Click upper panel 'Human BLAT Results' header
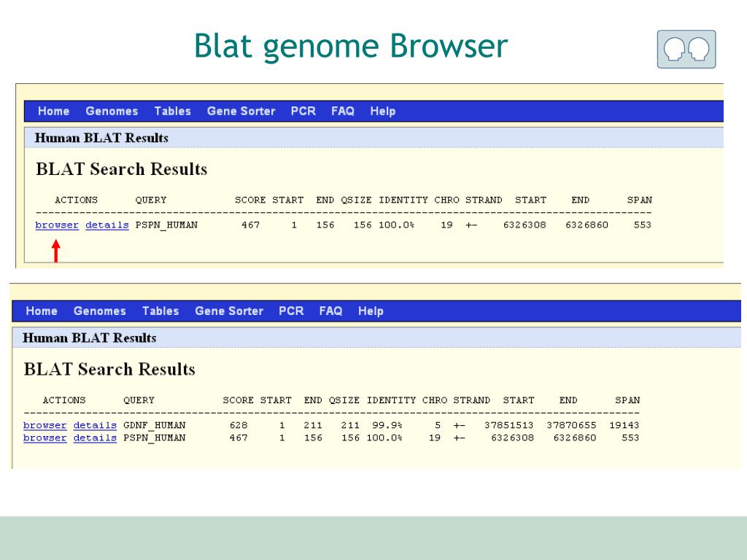Image resolution: width=747 pixels, height=560 pixels. (101, 138)
